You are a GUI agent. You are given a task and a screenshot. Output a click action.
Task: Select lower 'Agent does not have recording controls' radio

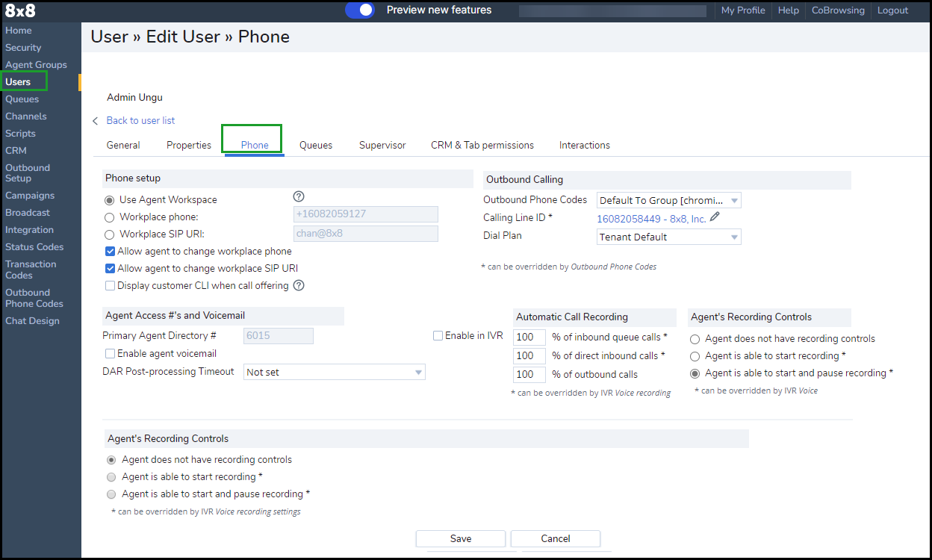pos(111,460)
